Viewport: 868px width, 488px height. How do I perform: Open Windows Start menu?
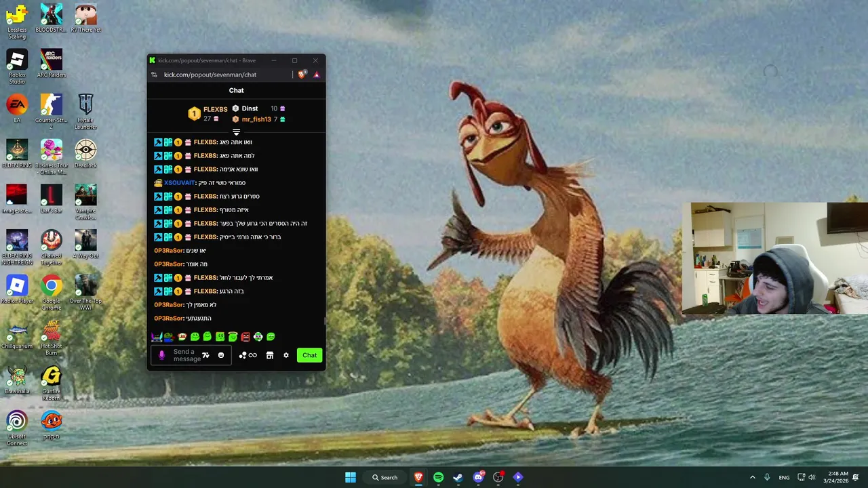click(351, 477)
